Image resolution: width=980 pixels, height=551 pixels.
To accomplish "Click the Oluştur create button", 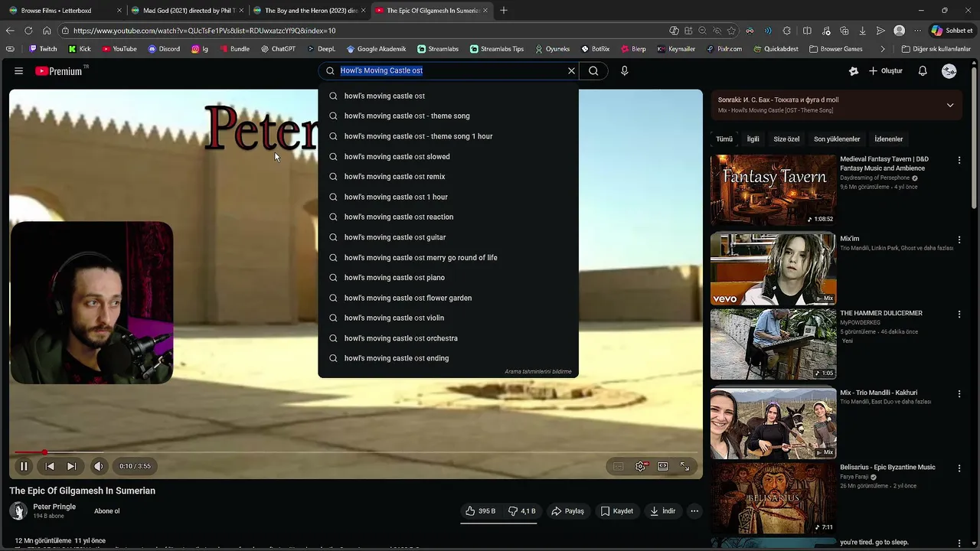I will tap(886, 70).
